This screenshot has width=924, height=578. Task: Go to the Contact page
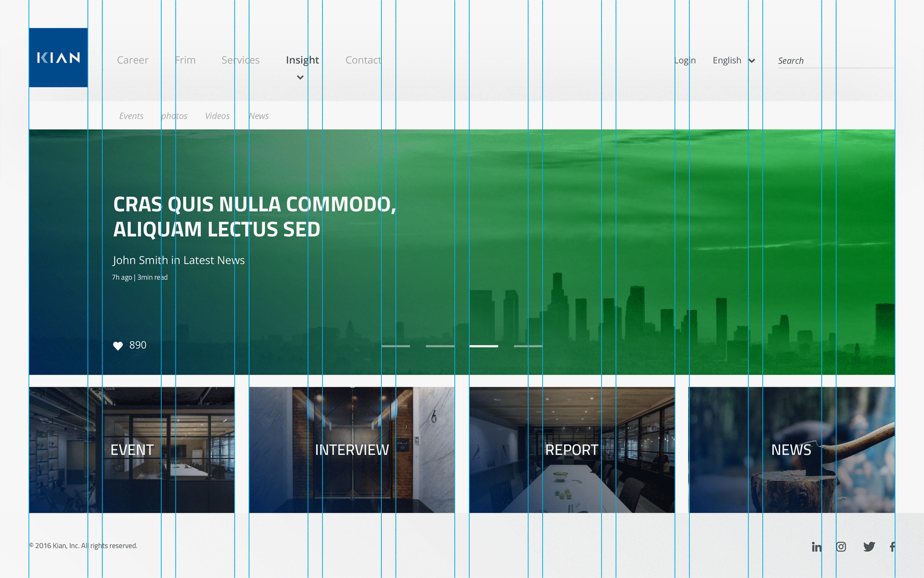point(363,60)
